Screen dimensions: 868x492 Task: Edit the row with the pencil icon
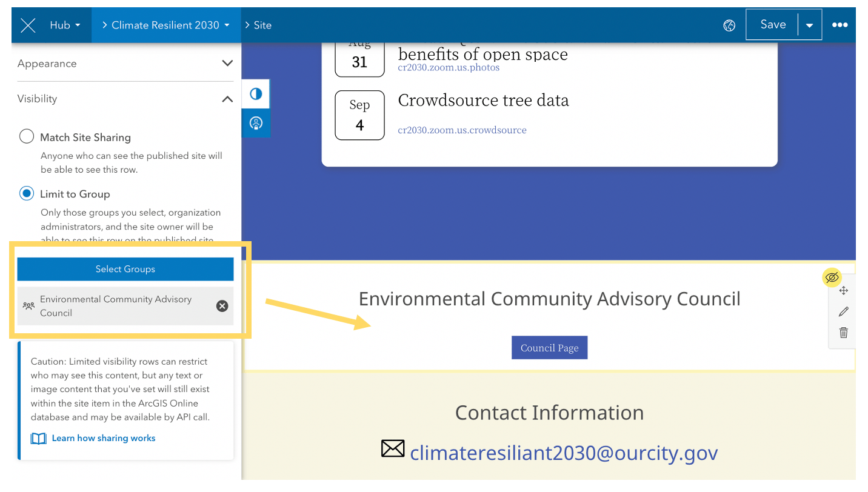pos(843,311)
